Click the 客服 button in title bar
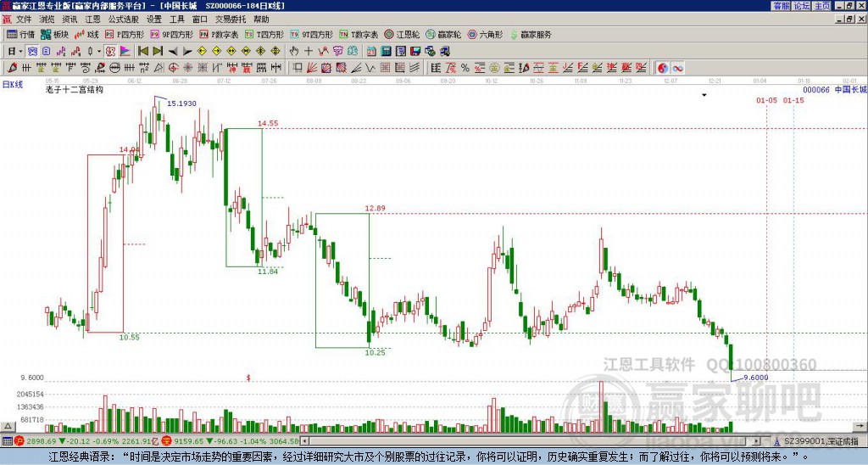 coord(781,6)
